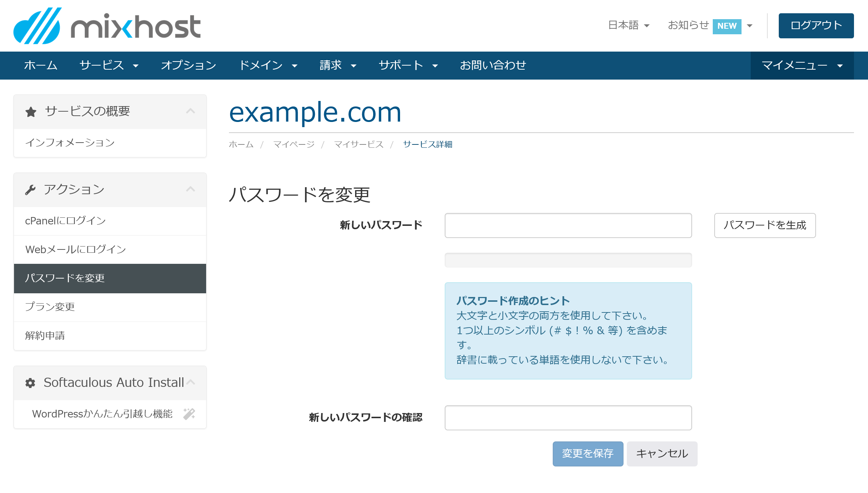Click the ログアウト button
Viewport: 868px width, 493px height.
pyautogui.click(x=816, y=25)
